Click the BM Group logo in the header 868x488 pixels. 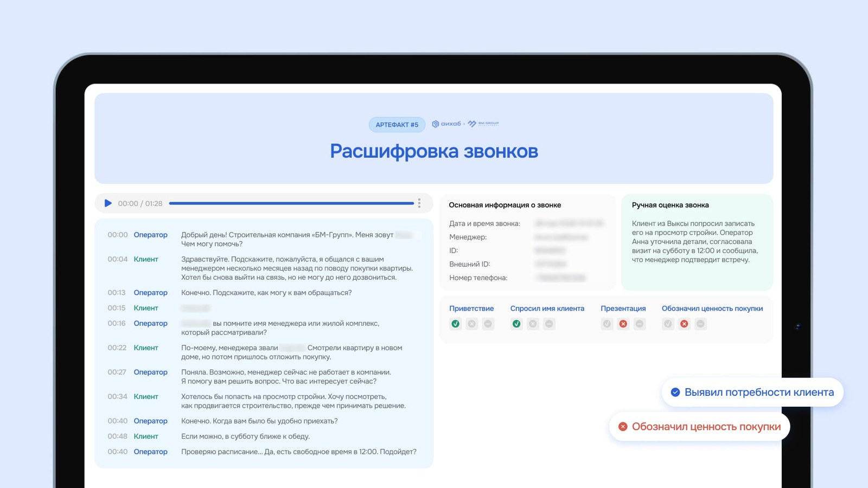(x=483, y=124)
